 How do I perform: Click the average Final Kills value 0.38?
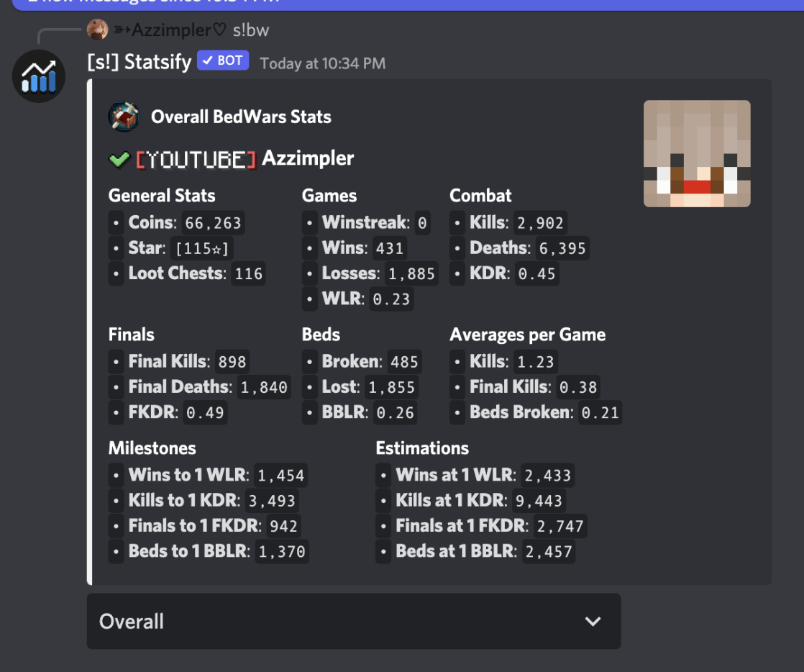tap(578, 387)
